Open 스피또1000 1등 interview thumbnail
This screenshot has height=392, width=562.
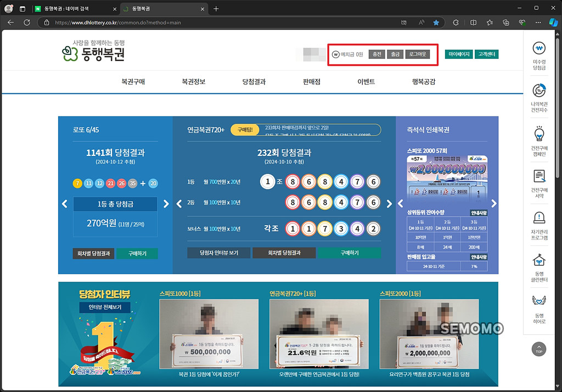[x=209, y=334]
